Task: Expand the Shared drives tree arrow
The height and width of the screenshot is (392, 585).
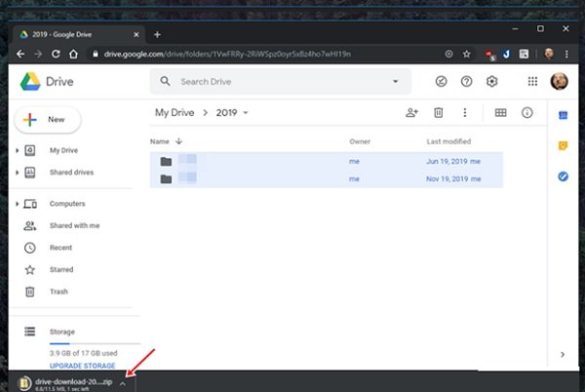Action: click(x=18, y=173)
